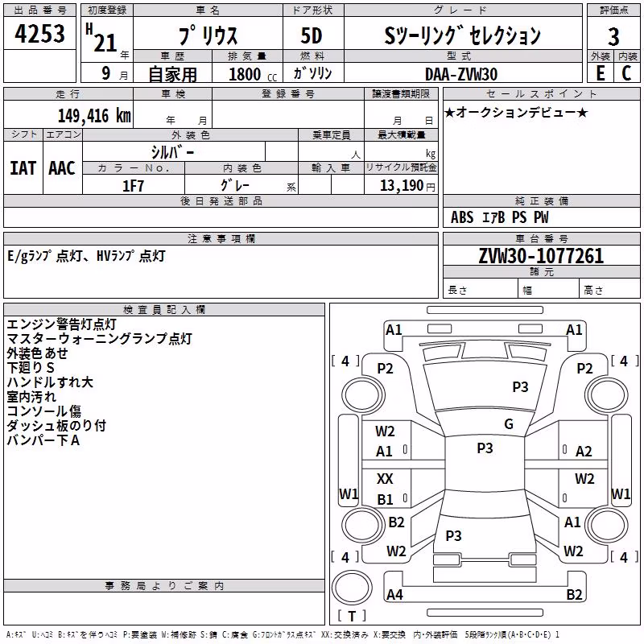Select the XX replaced-panel mark

click(x=385, y=478)
